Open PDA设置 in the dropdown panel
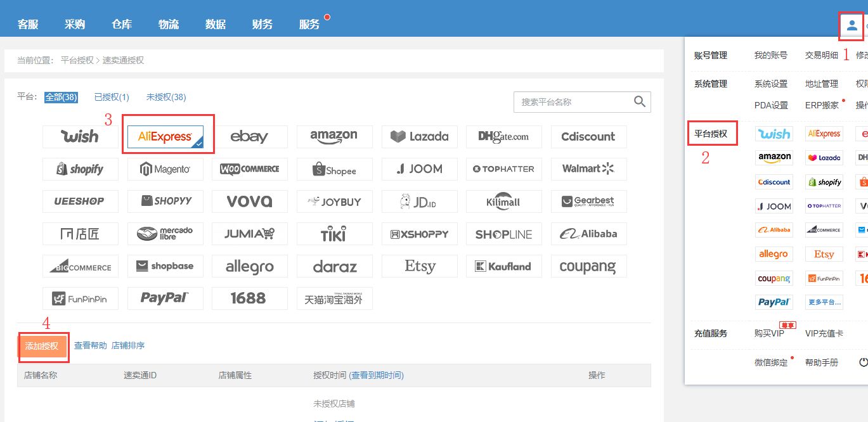This screenshot has height=422, width=868. point(771,105)
